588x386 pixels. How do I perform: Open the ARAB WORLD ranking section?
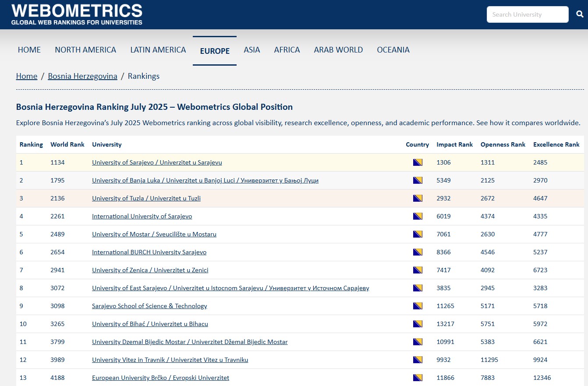point(338,50)
